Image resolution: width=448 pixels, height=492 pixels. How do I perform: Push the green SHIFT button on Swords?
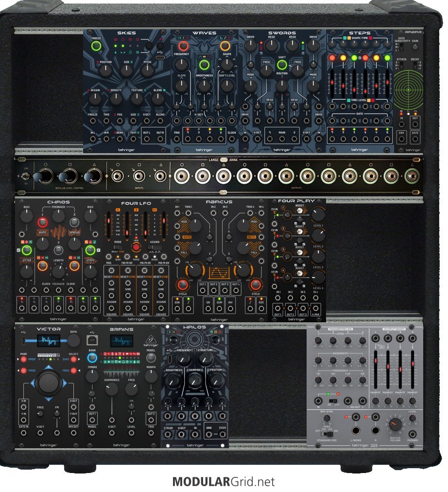click(x=282, y=65)
